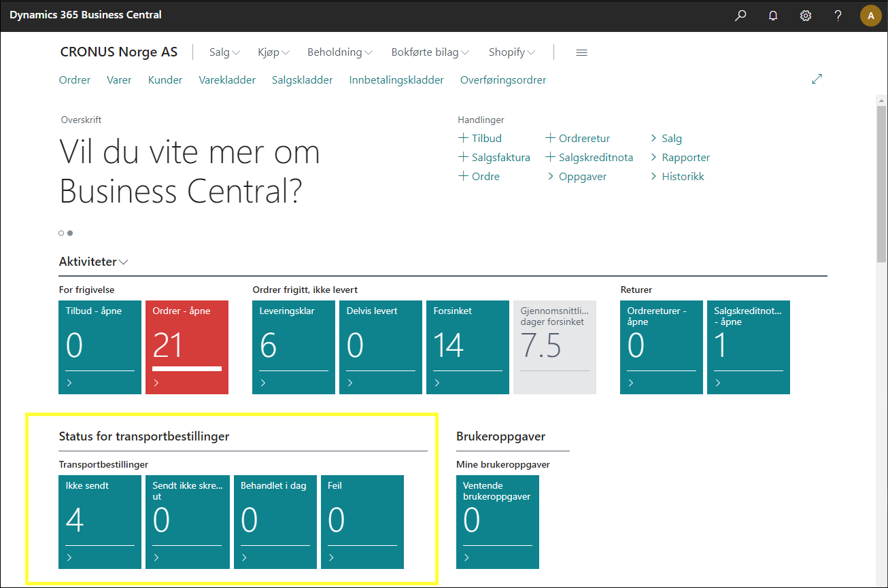888x588 pixels.
Task: Open the search magnifier icon
Action: pyautogui.click(x=740, y=15)
